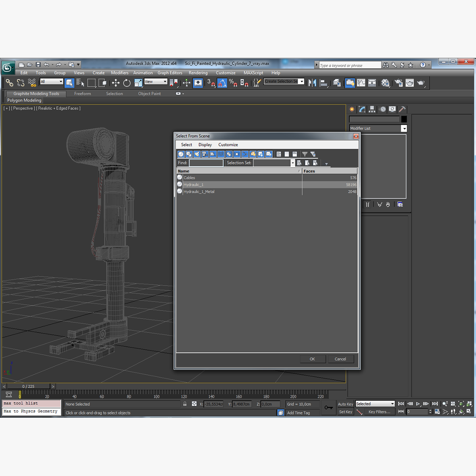
Task: Click Cancel in Select From Scene
Action: point(340,359)
